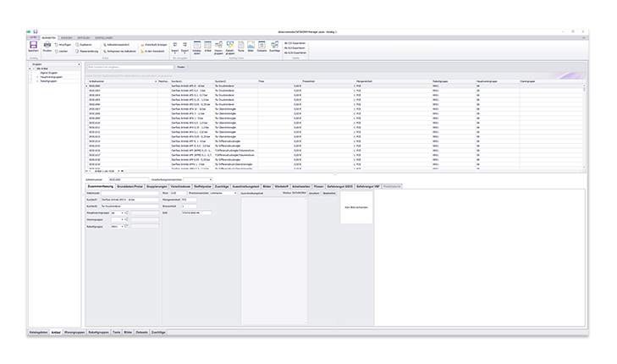Viewport: 617px width, 364px height.
Task: Click the quick-access save icon in the title bar
Action: point(35,31)
